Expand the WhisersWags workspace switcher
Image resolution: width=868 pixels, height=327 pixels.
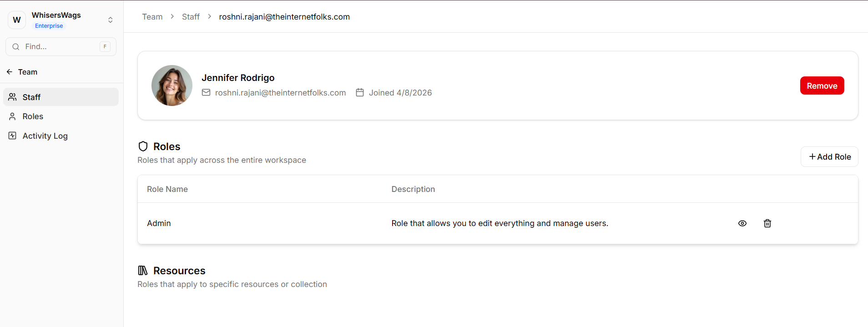[110, 20]
